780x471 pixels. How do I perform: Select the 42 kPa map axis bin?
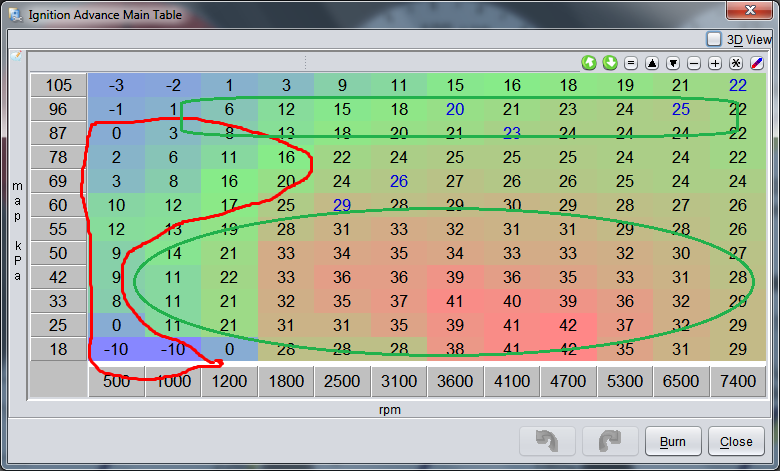[59, 277]
